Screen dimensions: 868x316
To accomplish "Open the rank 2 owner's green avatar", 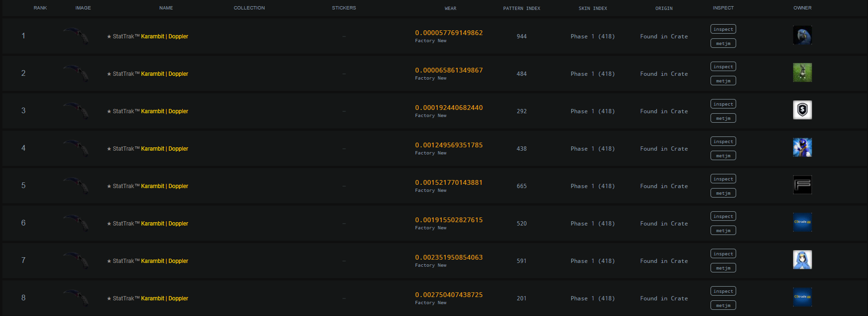I will 802,72.
